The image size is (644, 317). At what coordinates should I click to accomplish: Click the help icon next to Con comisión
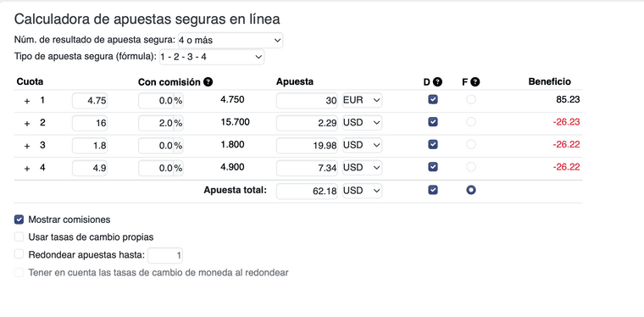pyautogui.click(x=208, y=81)
